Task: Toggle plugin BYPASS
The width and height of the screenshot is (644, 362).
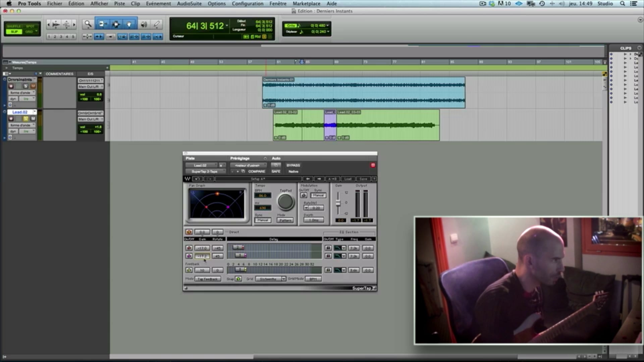Action: click(293, 165)
